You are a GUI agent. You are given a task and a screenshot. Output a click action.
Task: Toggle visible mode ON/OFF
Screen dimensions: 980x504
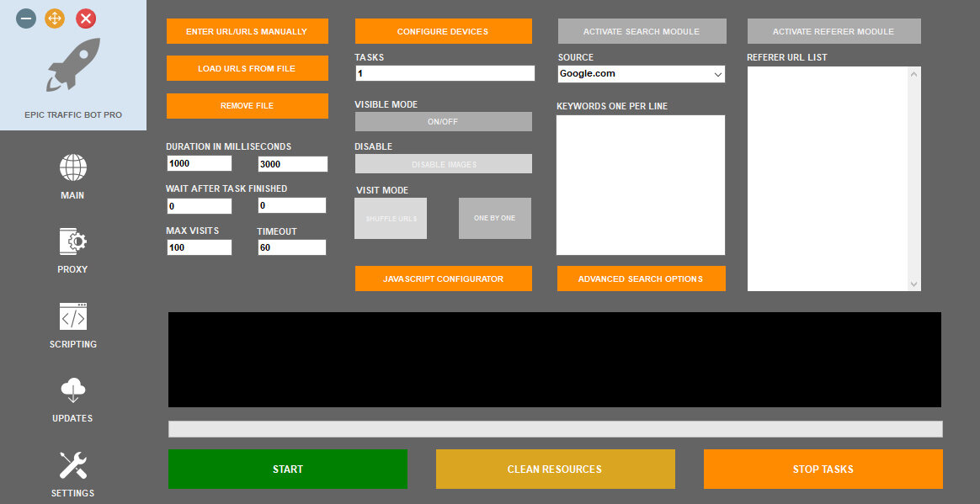coord(443,121)
